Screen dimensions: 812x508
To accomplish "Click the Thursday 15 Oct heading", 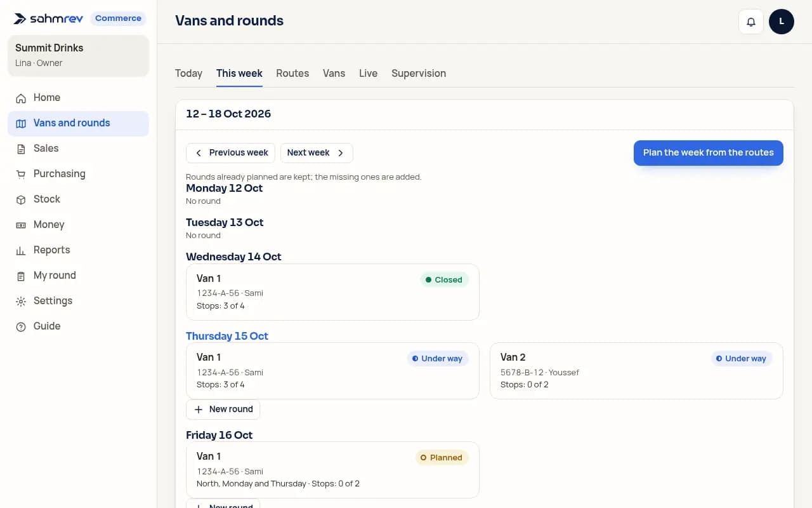I will point(227,336).
